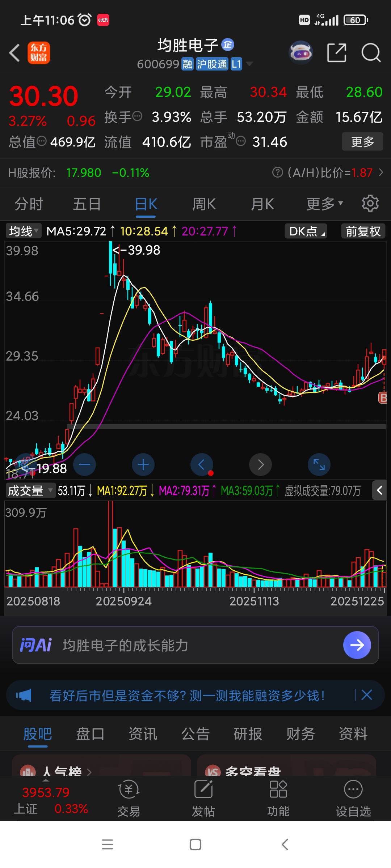Tap the H股报价 17.980 value
The image size is (391, 868).
(x=84, y=173)
